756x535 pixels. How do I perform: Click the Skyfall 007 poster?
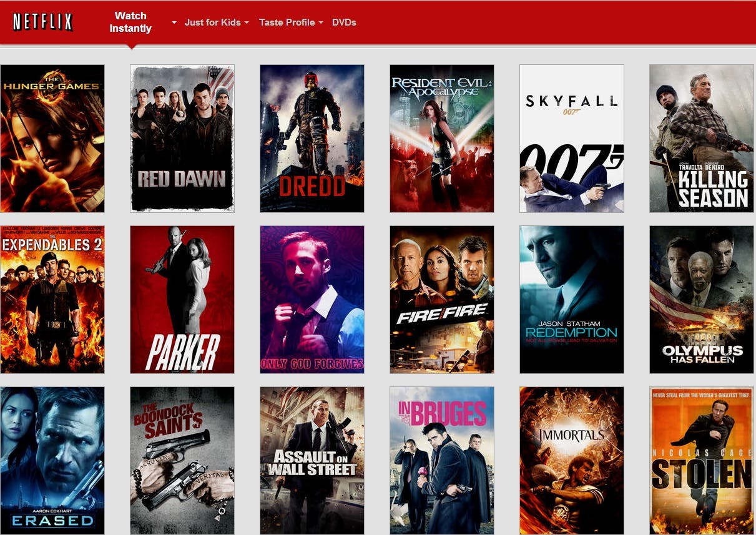coord(572,139)
